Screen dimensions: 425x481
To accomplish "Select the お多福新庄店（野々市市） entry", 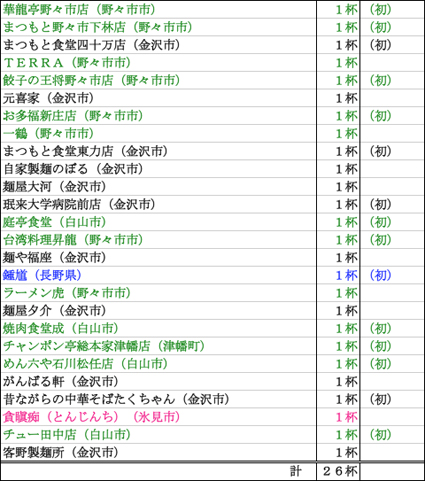I will 73,116.
